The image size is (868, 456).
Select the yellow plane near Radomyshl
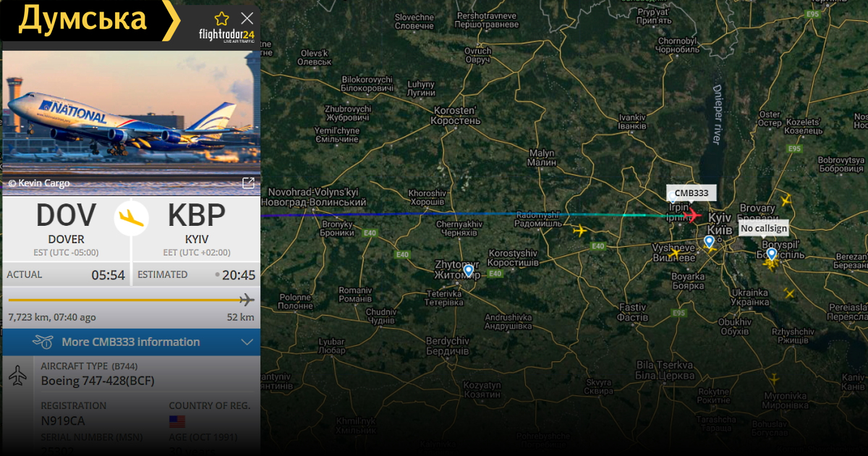pyautogui.click(x=579, y=231)
